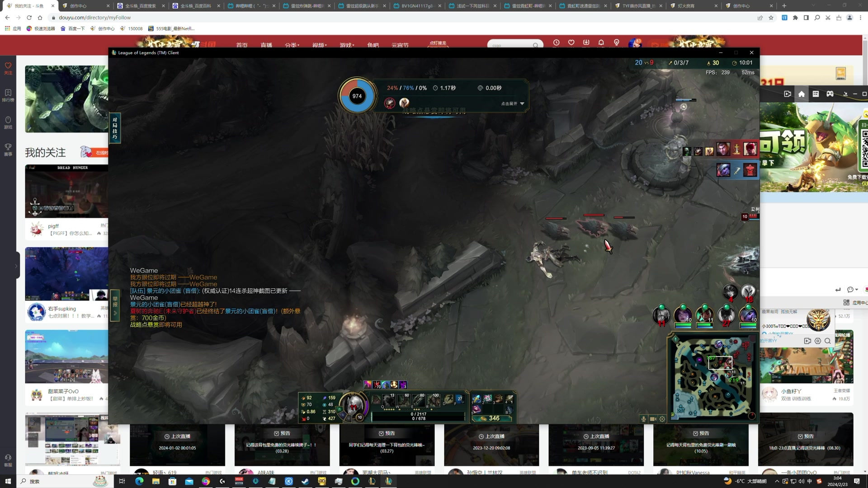Click the F summoner spell on cooldown 27
Screen dimensions: 868x488
(x=459, y=399)
